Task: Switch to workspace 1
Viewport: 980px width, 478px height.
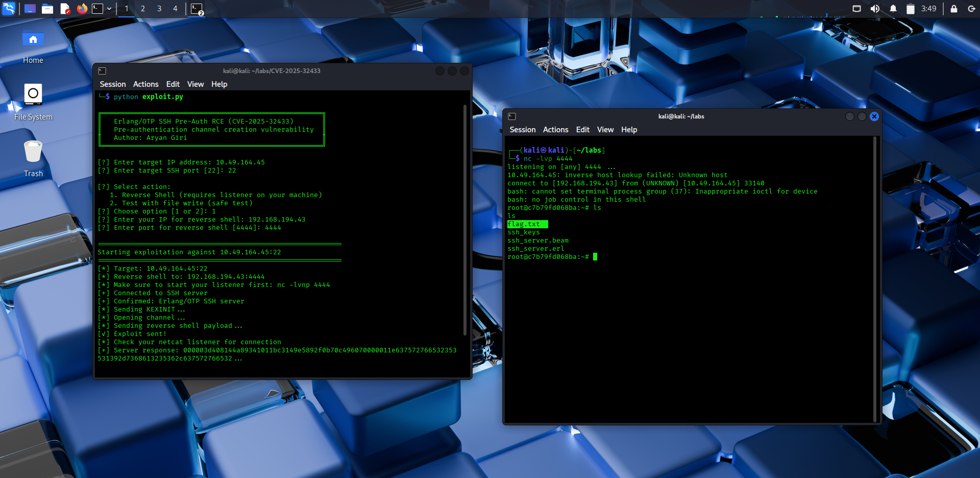Action: [127, 9]
